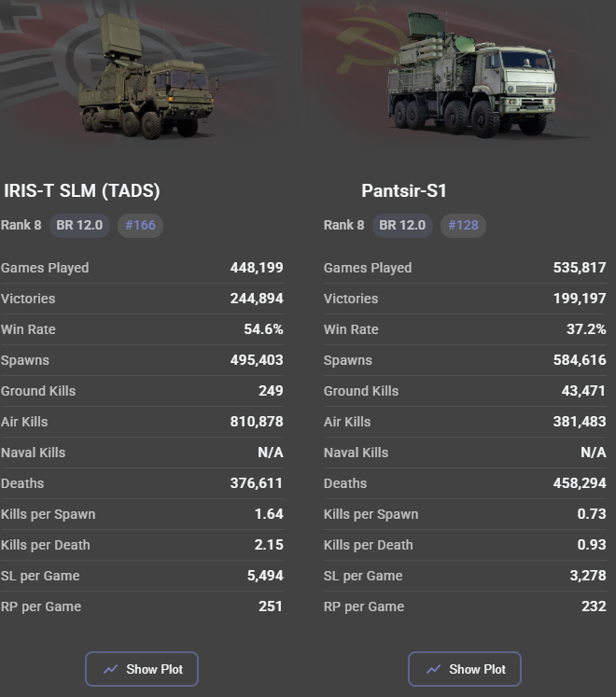Viewport: 616px width, 697px height.
Task: Open Show Plot under Pantsir-S1
Action: click(x=464, y=669)
